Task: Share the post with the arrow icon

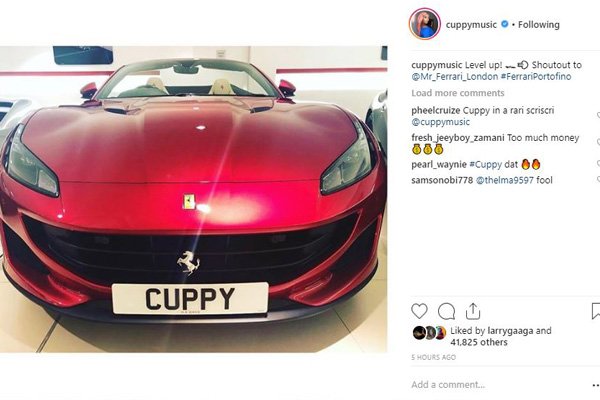Action: [x=473, y=311]
